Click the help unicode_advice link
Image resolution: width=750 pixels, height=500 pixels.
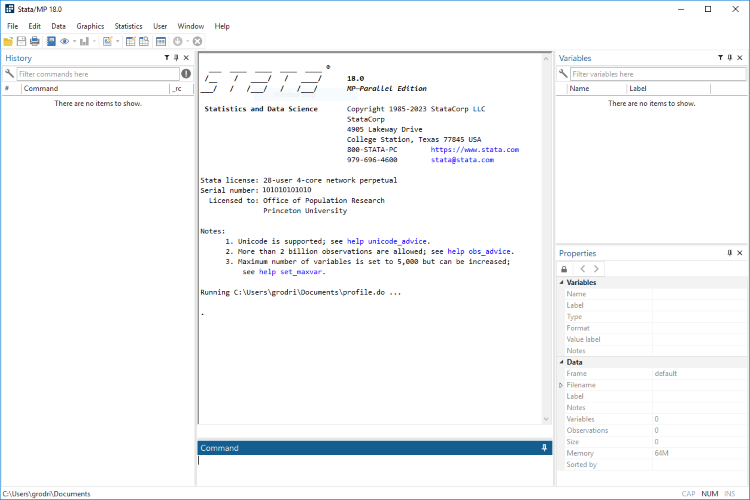tap(386, 242)
